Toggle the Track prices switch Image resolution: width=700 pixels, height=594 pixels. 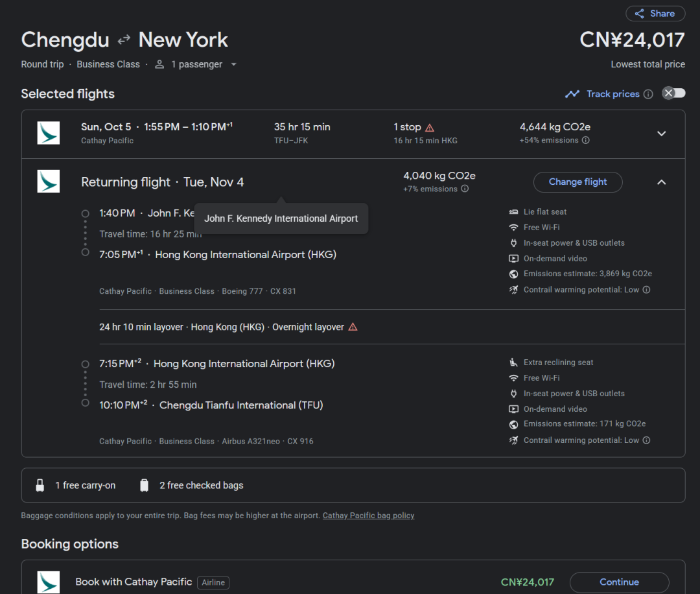pos(673,93)
